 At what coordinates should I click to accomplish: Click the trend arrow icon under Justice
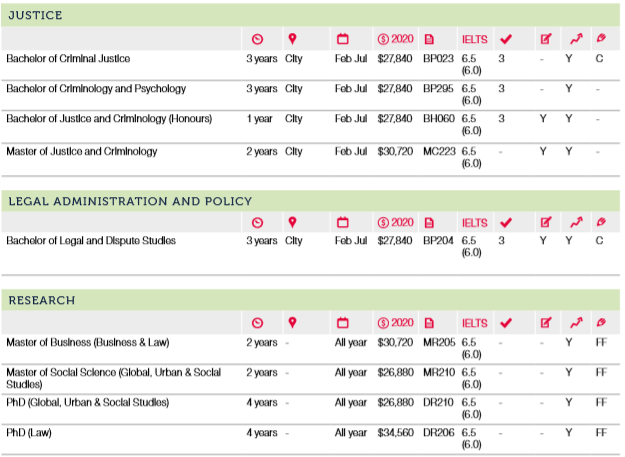point(574,39)
